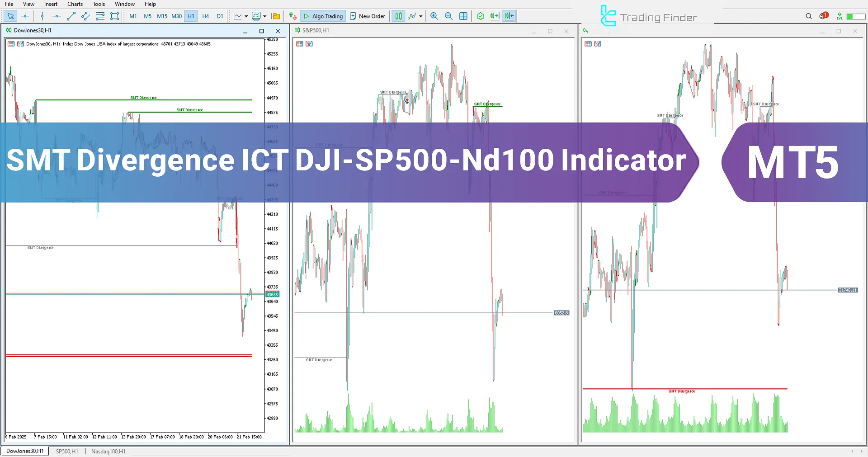Click the S&P500,H1 window title

[316, 30]
